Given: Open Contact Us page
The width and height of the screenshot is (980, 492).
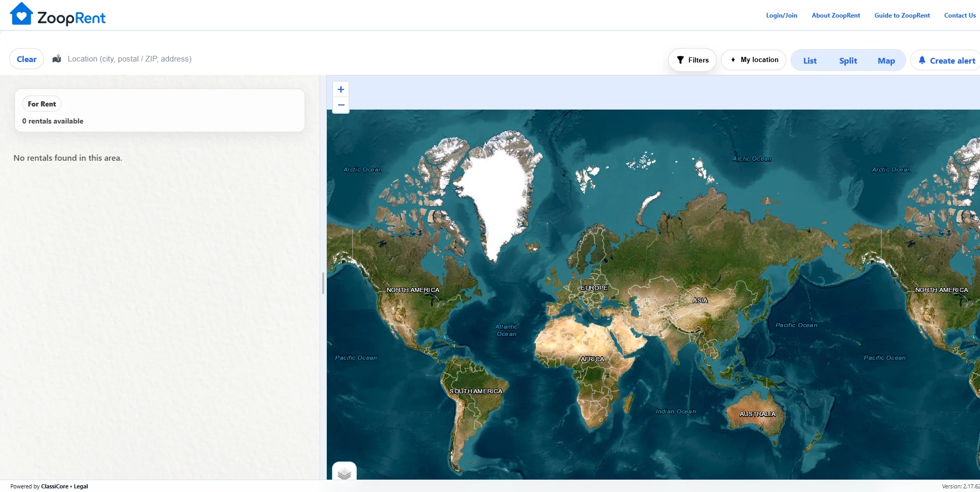Looking at the screenshot, I should coord(960,16).
